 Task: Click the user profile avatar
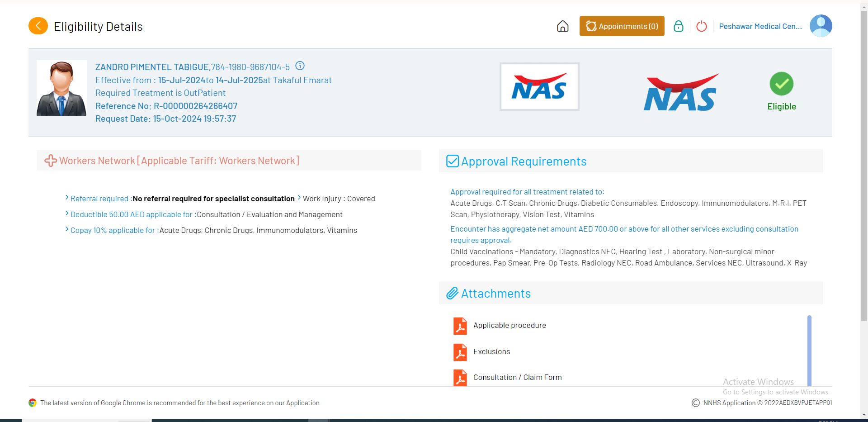pos(821,26)
